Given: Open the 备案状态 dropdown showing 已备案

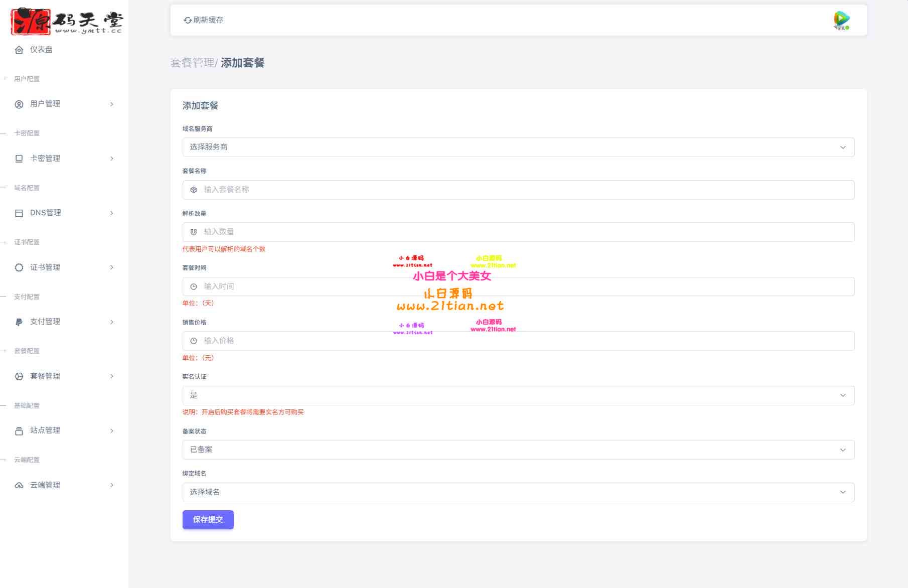Looking at the screenshot, I should (518, 450).
